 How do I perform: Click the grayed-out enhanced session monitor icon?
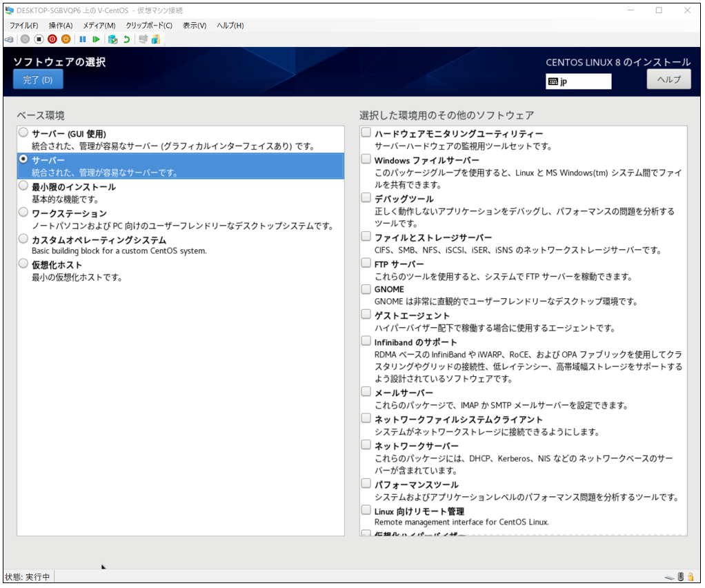coord(143,39)
